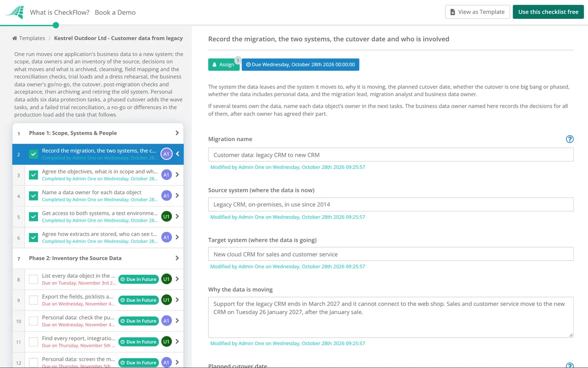Expand Phase 2: Inventory the Source Data chevron

(177, 258)
